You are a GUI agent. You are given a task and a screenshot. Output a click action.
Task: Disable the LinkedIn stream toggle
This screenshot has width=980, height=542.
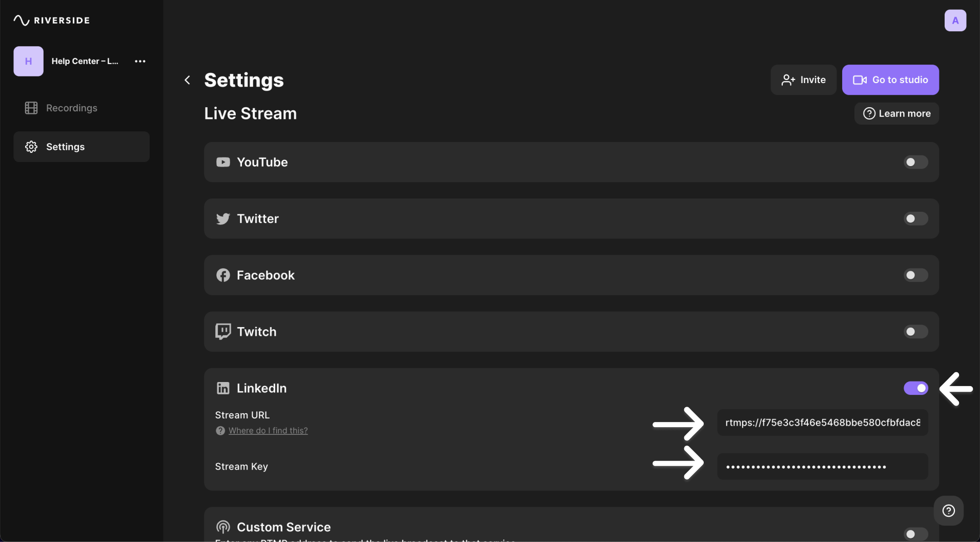[x=915, y=388]
